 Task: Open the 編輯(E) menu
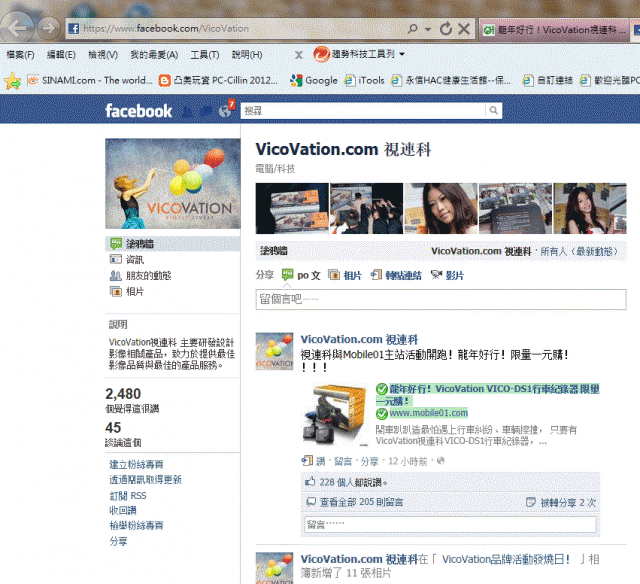(61, 55)
